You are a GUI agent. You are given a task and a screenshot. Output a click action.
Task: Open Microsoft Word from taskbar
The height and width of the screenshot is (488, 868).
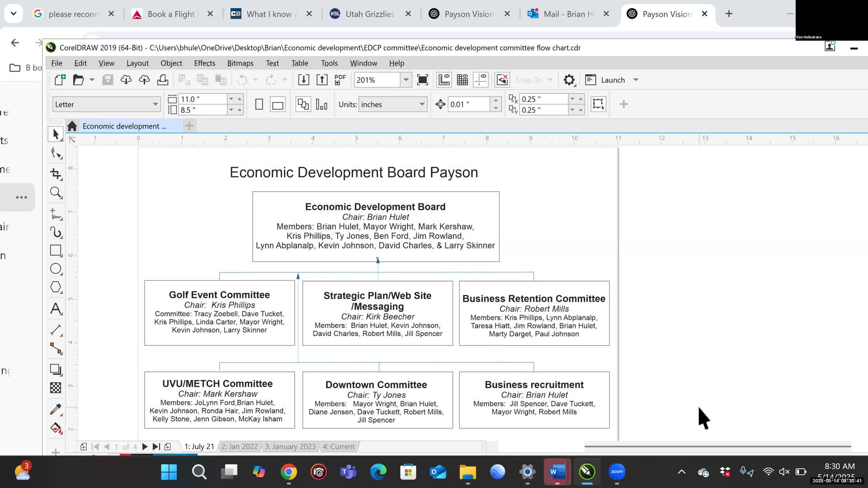[557, 472]
